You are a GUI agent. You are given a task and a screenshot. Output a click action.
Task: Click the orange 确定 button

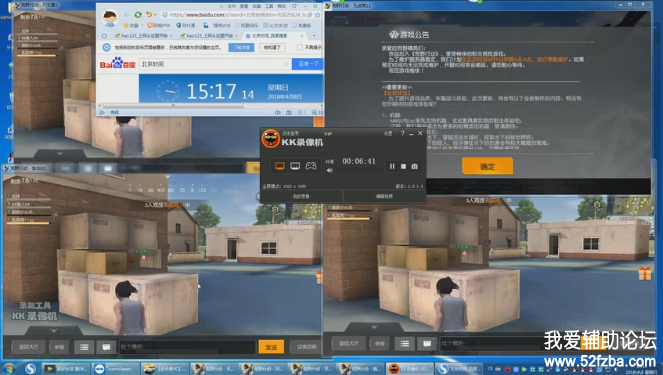point(488,166)
